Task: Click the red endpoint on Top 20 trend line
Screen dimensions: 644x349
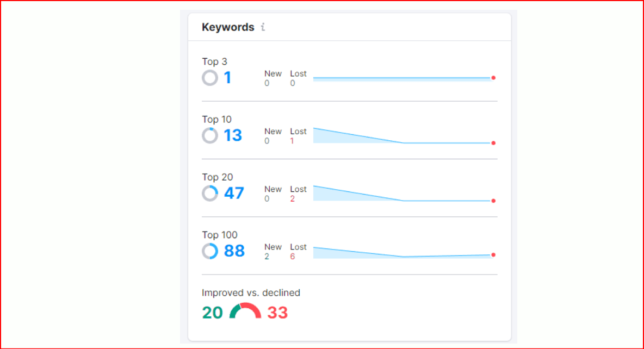Action: [x=493, y=201]
